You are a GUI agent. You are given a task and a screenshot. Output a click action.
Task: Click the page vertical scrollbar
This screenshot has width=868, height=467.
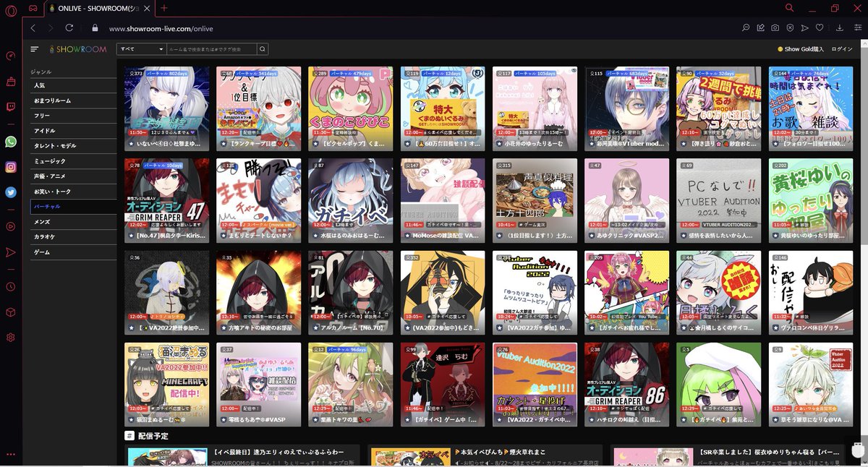click(x=864, y=253)
